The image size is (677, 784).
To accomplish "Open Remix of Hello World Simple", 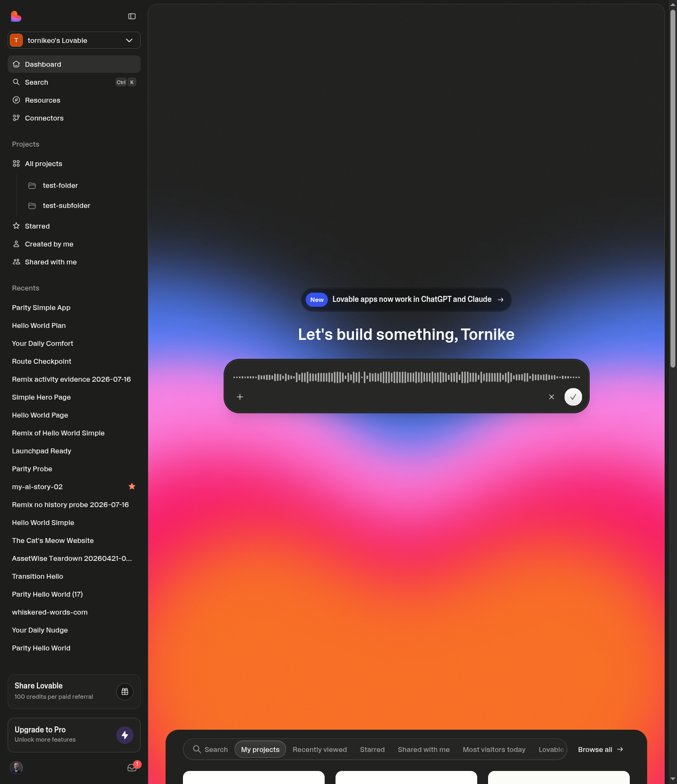I will pos(74,433).
